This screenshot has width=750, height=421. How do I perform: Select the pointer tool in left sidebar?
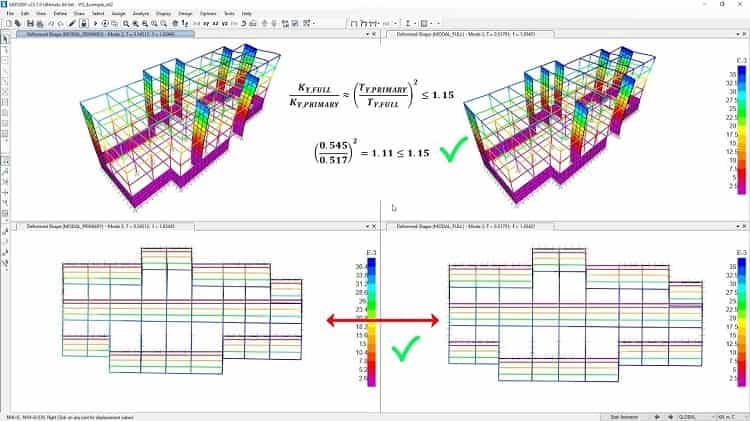click(5, 38)
